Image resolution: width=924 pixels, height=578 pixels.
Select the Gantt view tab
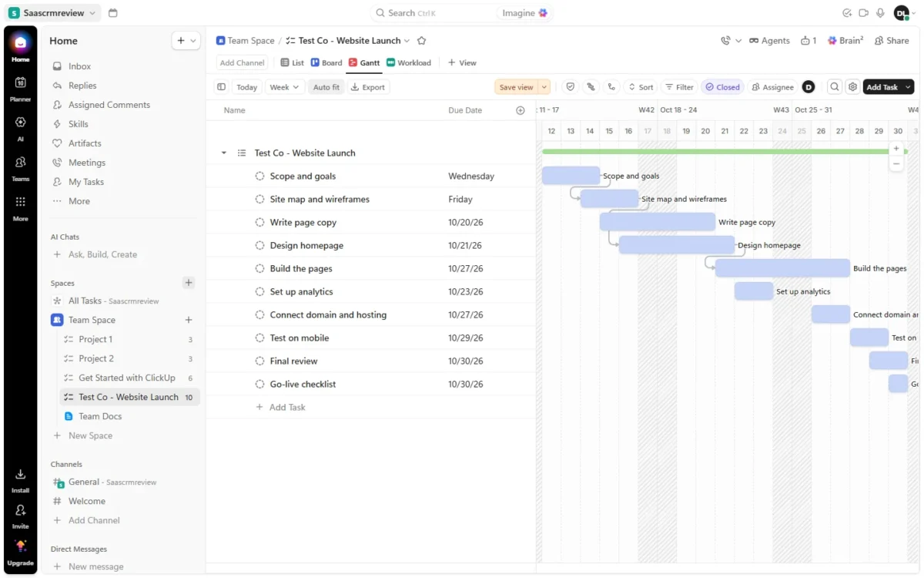coord(364,62)
